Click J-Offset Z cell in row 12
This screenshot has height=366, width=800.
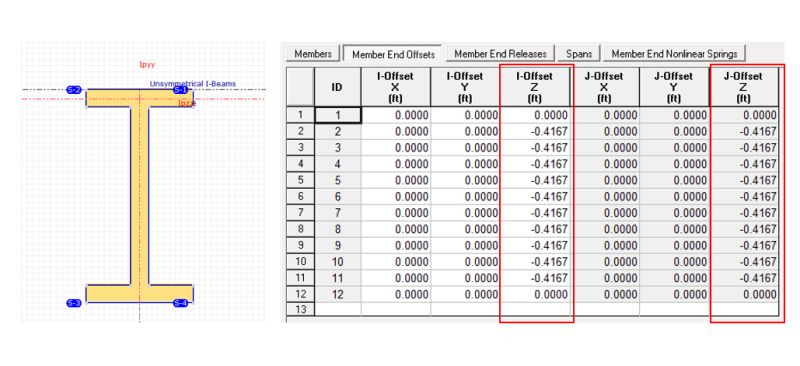click(x=744, y=295)
